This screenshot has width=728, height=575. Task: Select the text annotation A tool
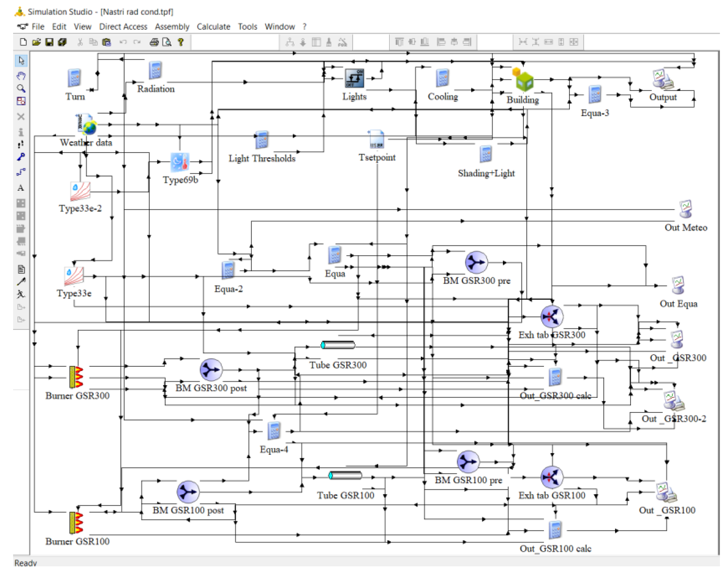tap(21, 188)
